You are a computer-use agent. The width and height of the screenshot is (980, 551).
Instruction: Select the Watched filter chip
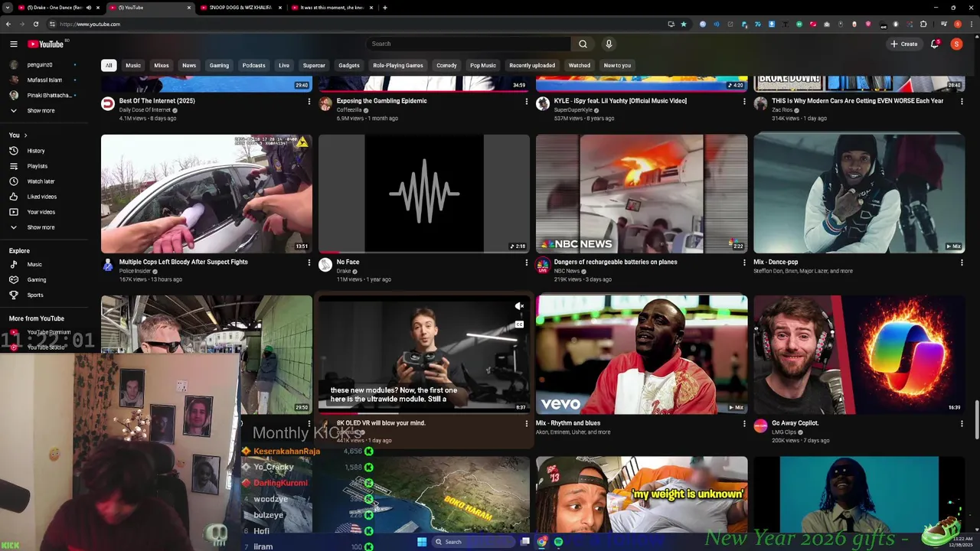pyautogui.click(x=580, y=65)
